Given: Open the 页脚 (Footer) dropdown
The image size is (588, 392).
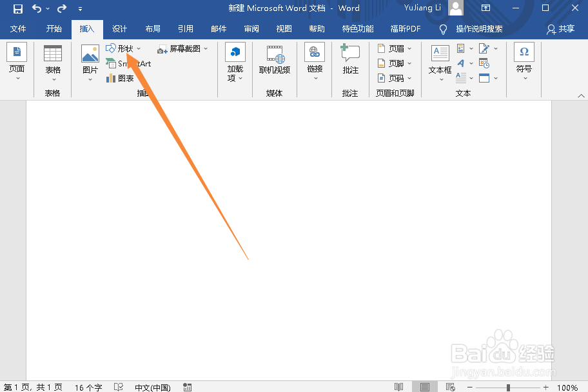Looking at the screenshot, I should pyautogui.click(x=395, y=63).
